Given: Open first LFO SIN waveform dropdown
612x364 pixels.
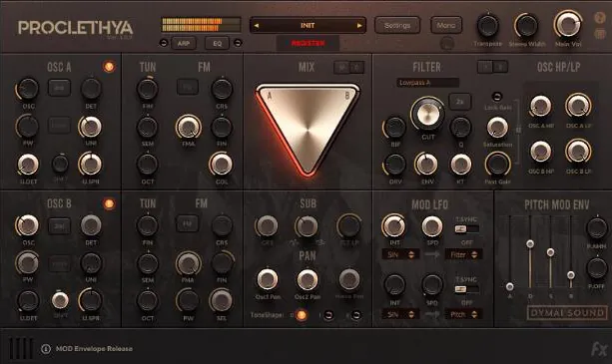Looking at the screenshot, I should (400, 255).
